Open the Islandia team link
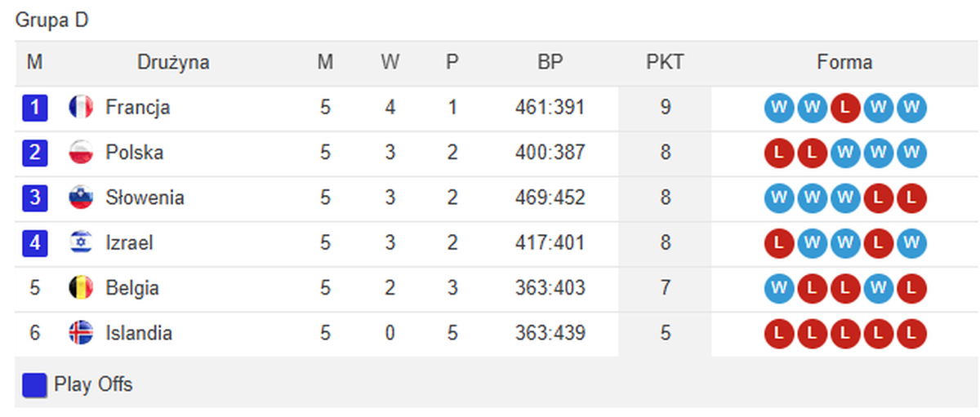The image size is (980, 417). click(x=139, y=333)
